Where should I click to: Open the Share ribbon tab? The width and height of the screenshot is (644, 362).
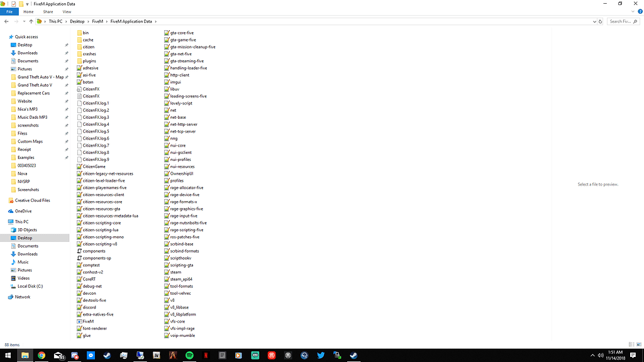coord(48,11)
